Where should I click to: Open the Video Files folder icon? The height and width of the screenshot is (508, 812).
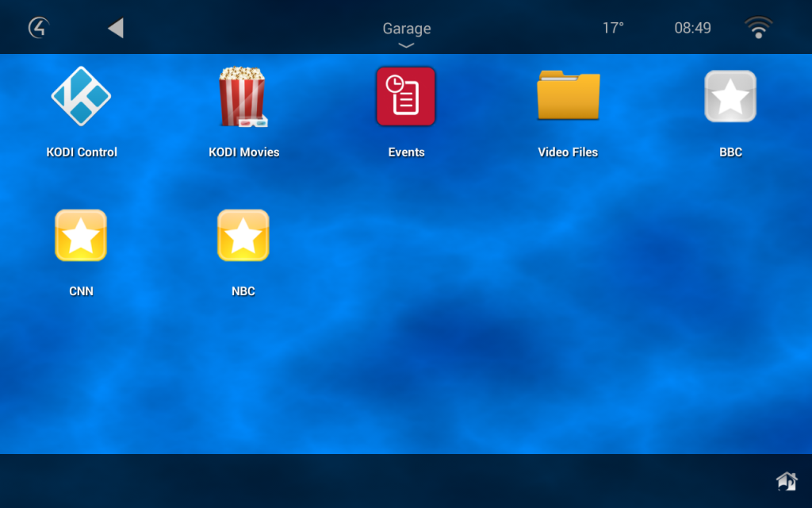568,95
